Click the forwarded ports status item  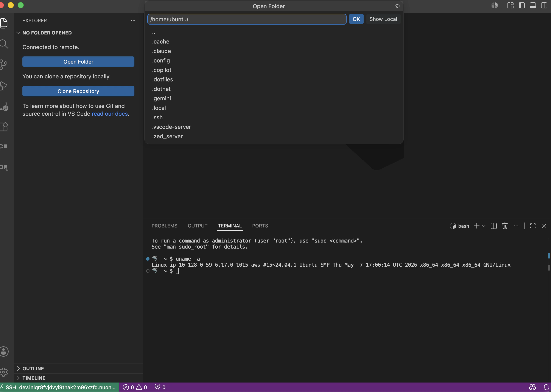[160, 387]
